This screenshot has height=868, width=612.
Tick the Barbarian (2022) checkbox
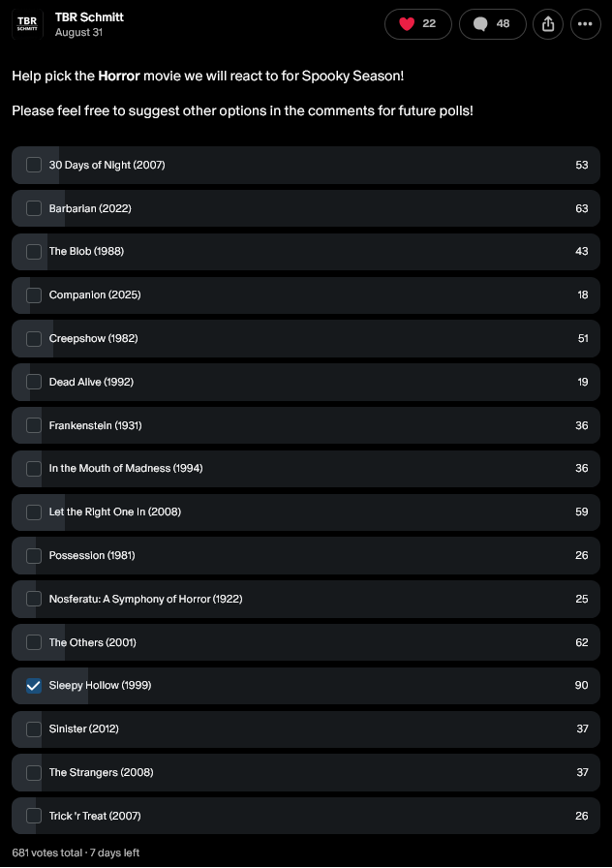pos(34,208)
